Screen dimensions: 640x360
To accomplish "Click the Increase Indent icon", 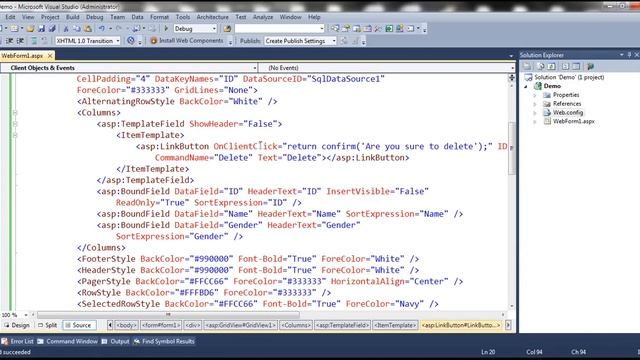I will pos(20,41).
